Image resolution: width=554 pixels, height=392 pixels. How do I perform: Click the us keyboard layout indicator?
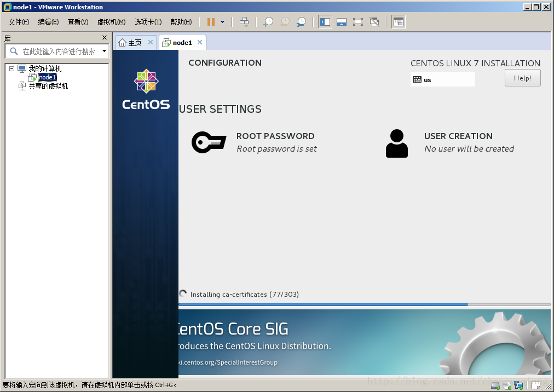tap(443, 79)
